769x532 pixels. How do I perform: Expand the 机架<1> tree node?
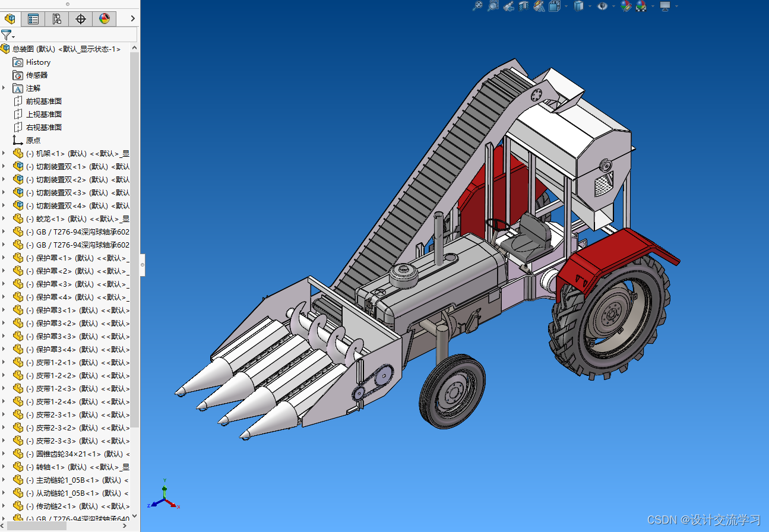tap(4, 153)
